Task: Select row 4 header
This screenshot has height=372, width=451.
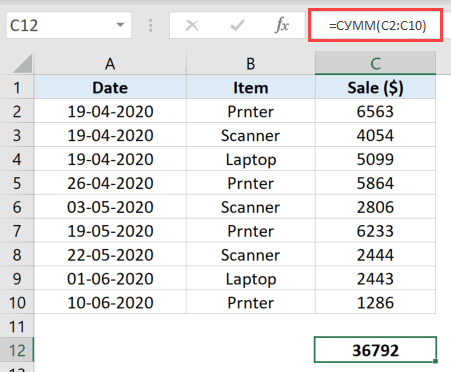Action: pos(17,159)
